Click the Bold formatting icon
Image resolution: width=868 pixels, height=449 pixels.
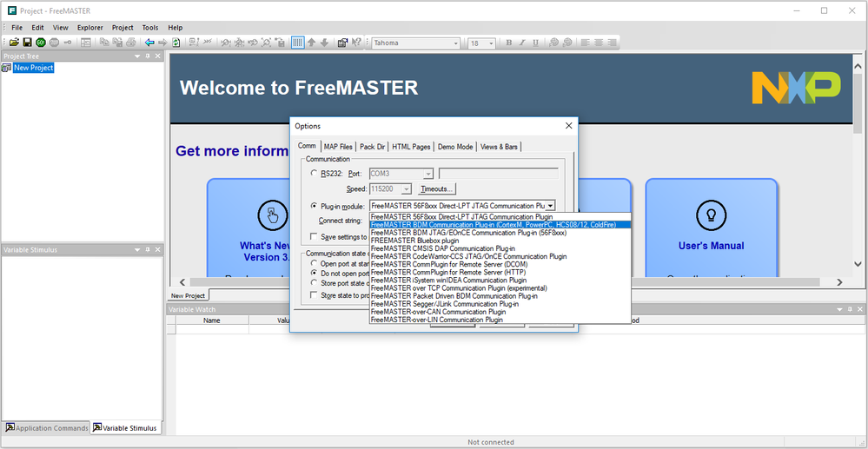[509, 43]
